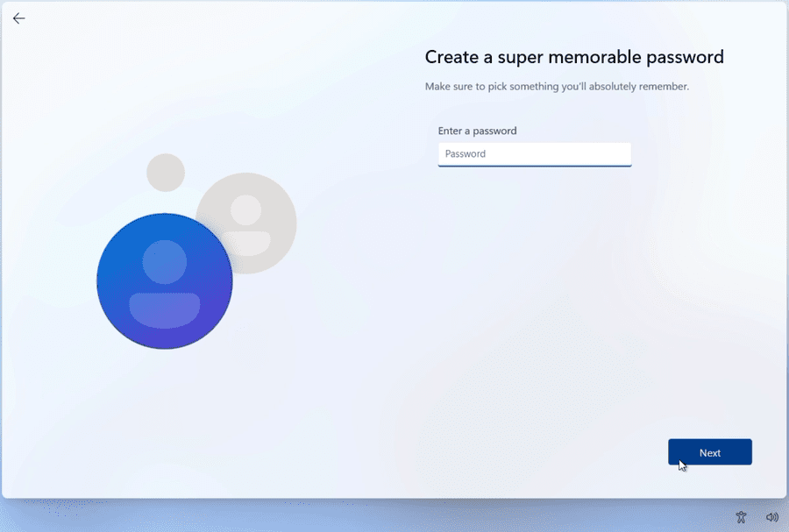Focus the Password input field
Image resolution: width=789 pixels, height=532 pixels.
coord(535,154)
